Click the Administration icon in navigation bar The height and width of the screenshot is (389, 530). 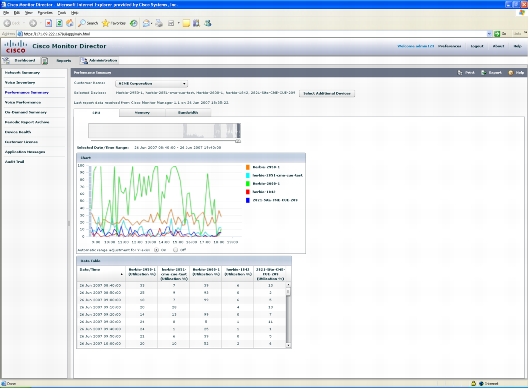[84, 61]
